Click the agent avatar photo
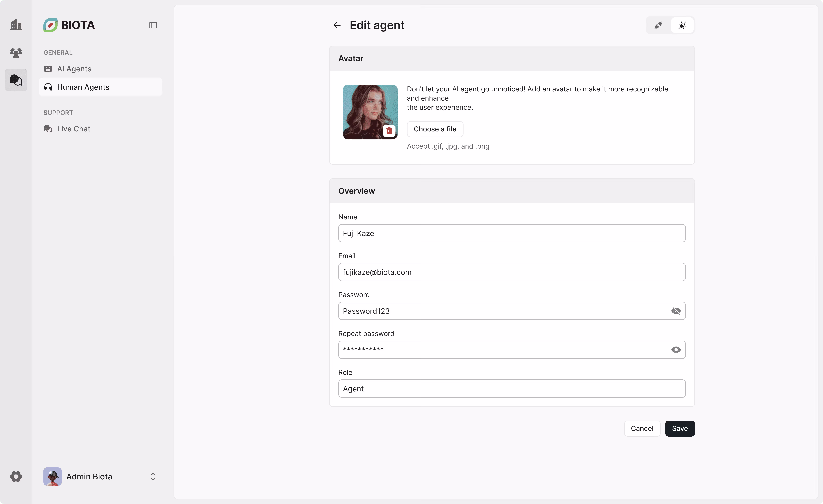 [370, 112]
